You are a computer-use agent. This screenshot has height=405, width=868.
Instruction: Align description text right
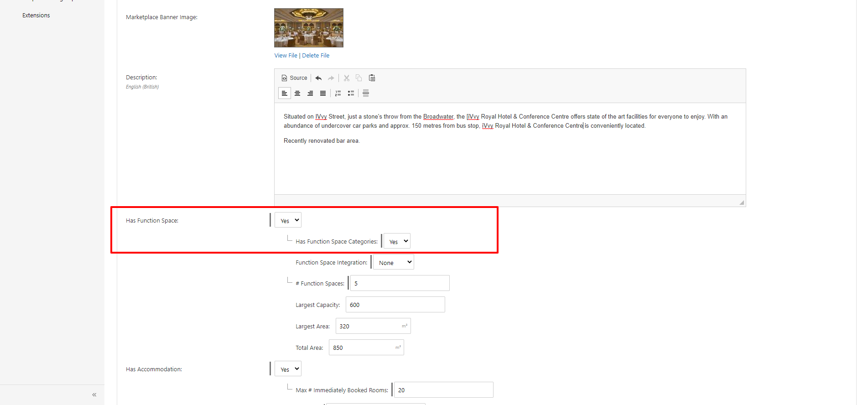tap(310, 93)
